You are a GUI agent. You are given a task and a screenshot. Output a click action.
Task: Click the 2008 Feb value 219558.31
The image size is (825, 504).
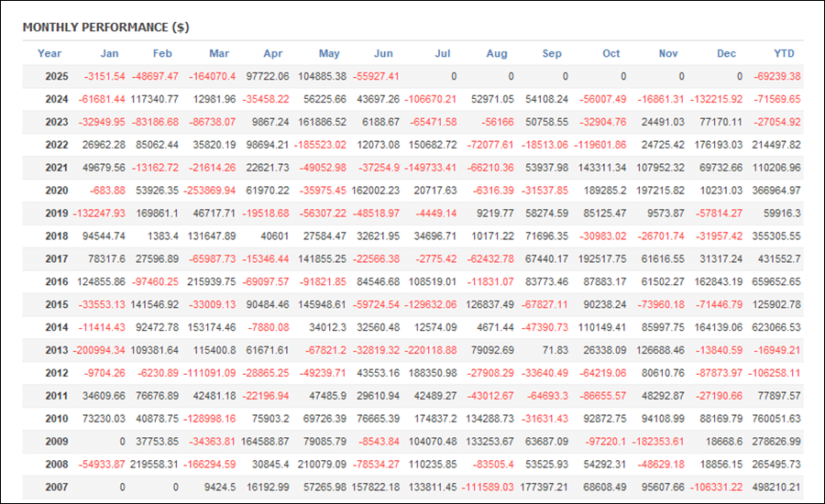tap(155, 465)
